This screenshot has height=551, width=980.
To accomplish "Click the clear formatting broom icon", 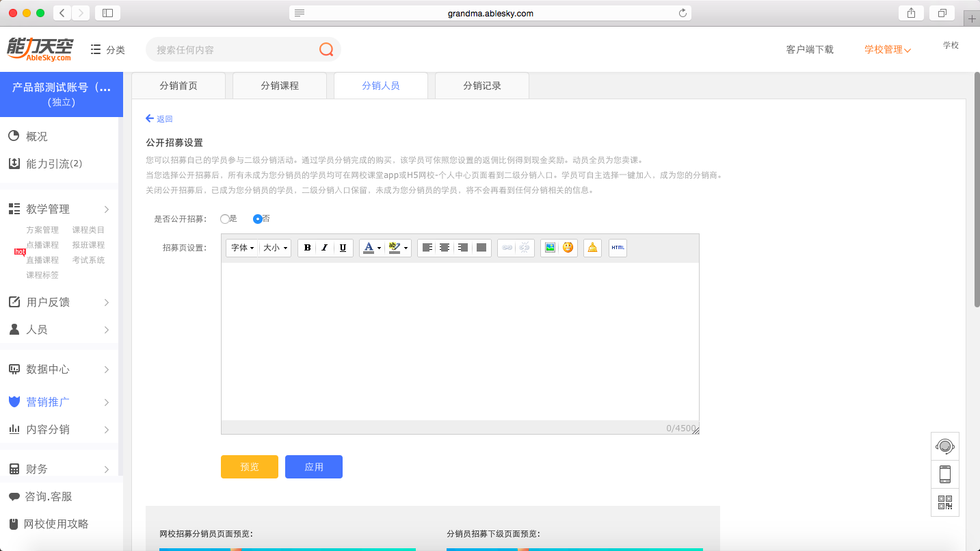I will (592, 248).
